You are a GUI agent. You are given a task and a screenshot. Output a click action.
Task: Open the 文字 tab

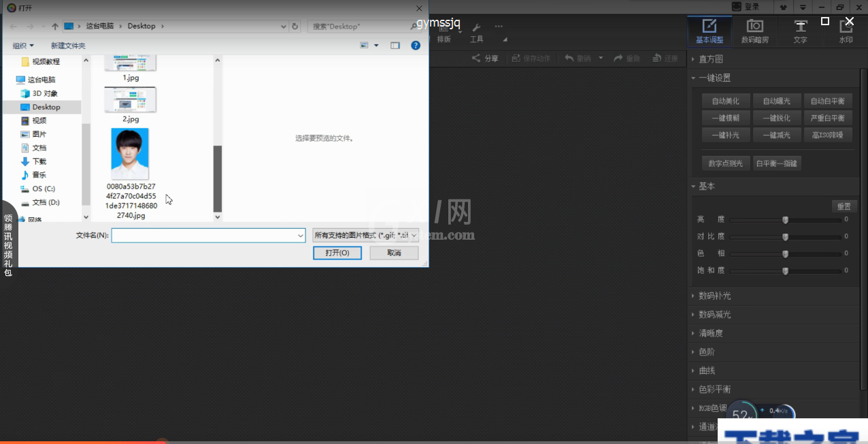(x=800, y=31)
